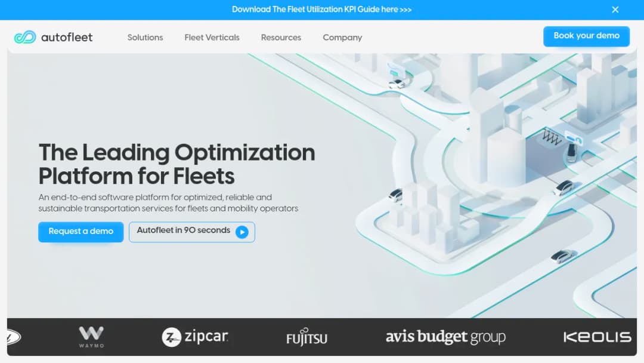Open the Solutions menu
This screenshot has width=644, height=363.
click(145, 38)
